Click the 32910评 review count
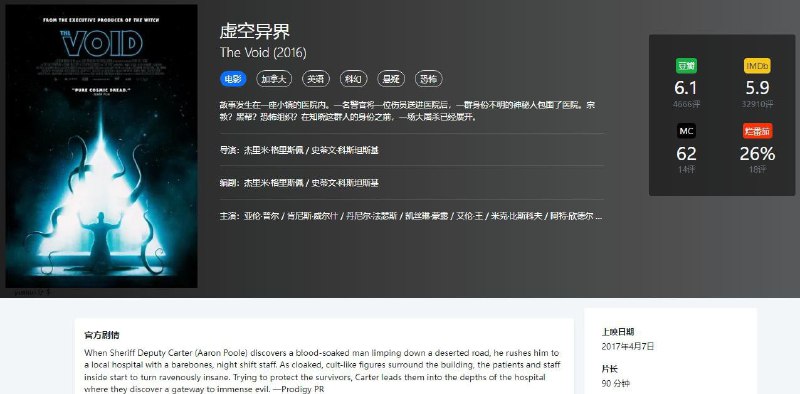Viewport: 800px width, 394px height. click(758, 105)
